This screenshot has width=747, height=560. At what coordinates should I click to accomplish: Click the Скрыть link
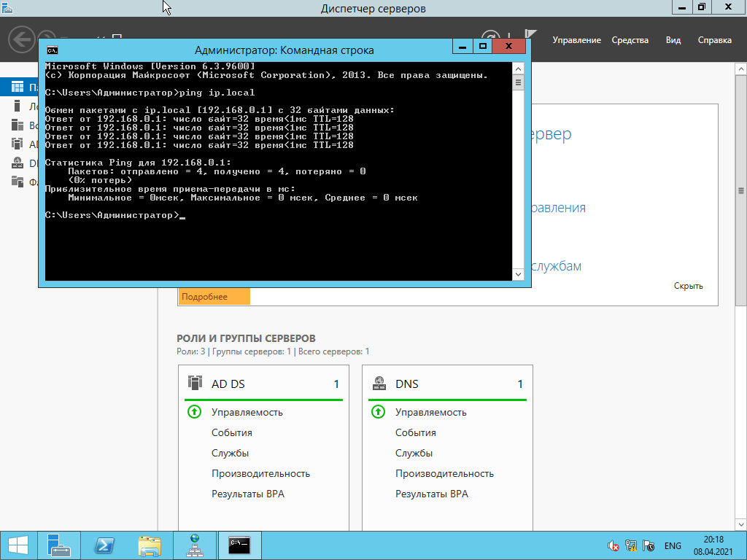688,286
